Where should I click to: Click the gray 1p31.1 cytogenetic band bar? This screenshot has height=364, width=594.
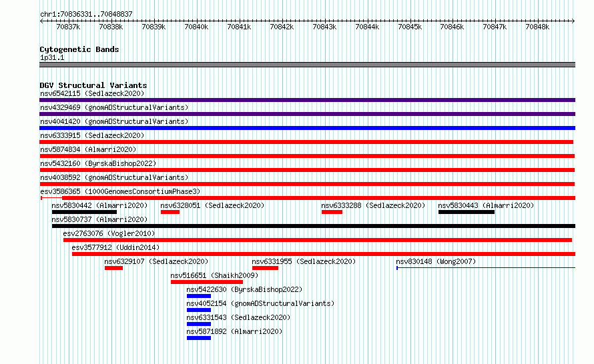(x=307, y=65)
